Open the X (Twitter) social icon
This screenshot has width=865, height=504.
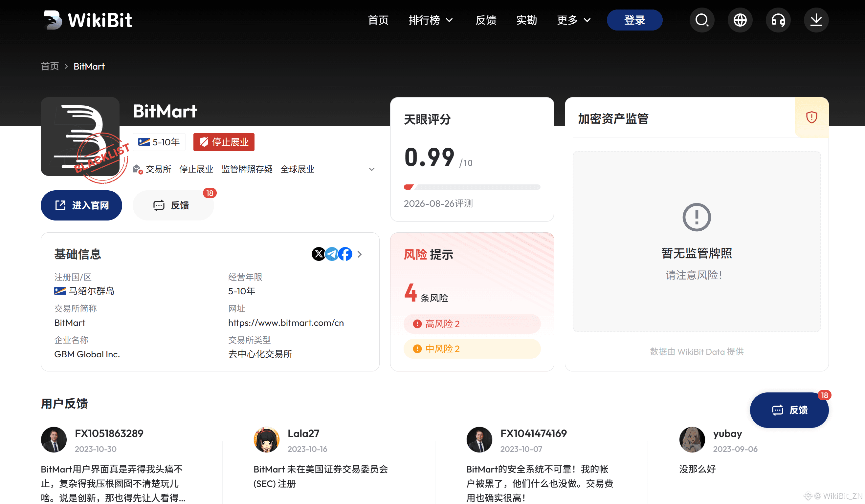(319, 254)
